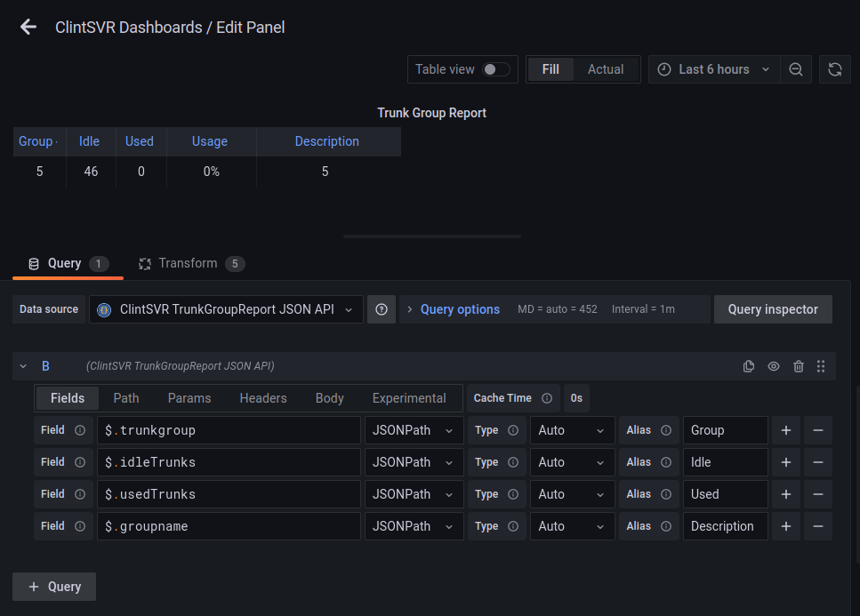Expand Query options section
The width and height of the screenshot is (860, 616).
point(459,309)
